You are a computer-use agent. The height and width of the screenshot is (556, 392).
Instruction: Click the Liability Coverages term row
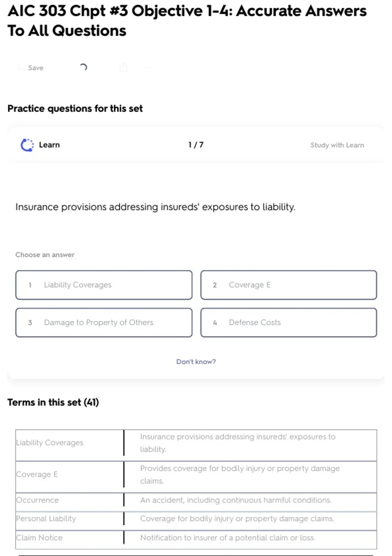click(x=50, y=443)
